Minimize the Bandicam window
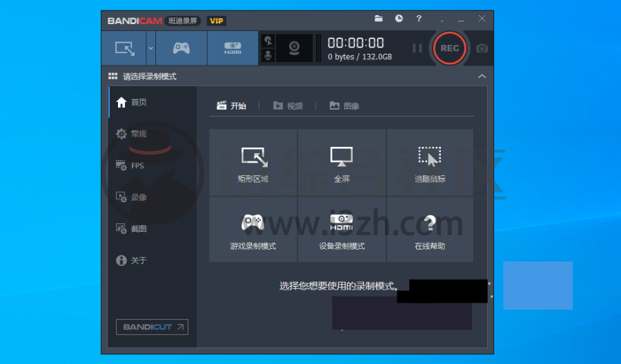The image size is (621, 364). point(461,19)
